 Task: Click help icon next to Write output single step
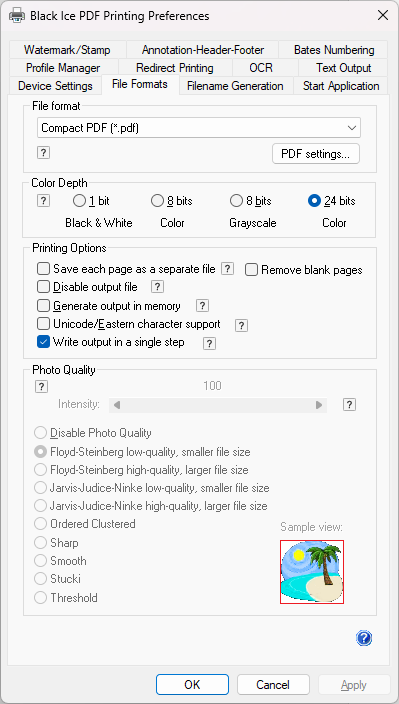coord(209,344)
